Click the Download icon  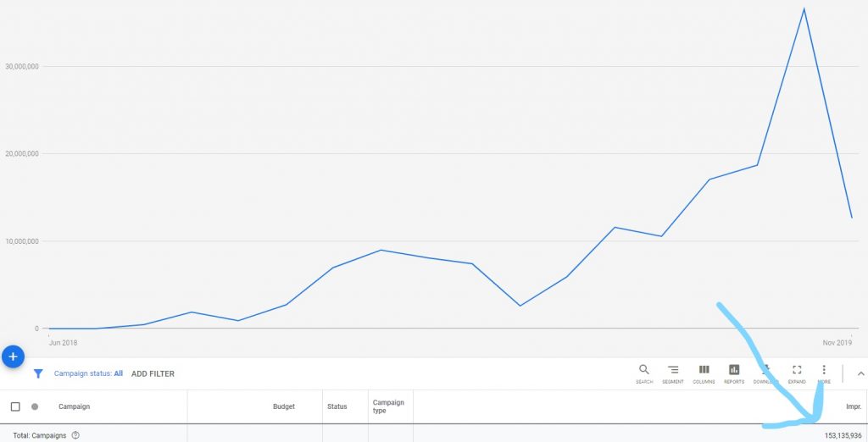pos(765,373)
